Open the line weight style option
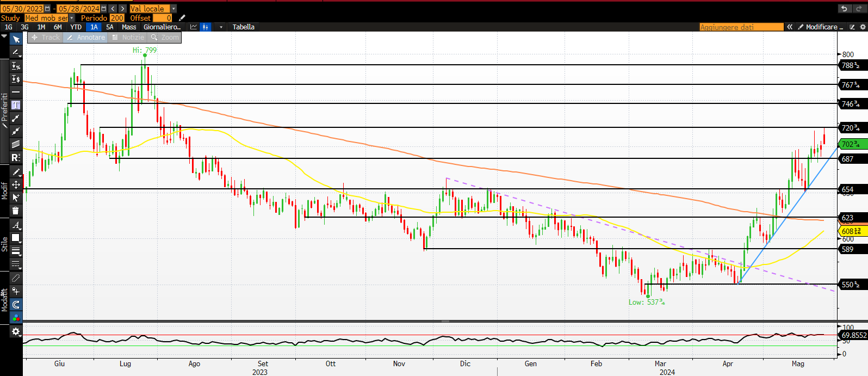The image size is (868, 376). [x=16, y=251]
